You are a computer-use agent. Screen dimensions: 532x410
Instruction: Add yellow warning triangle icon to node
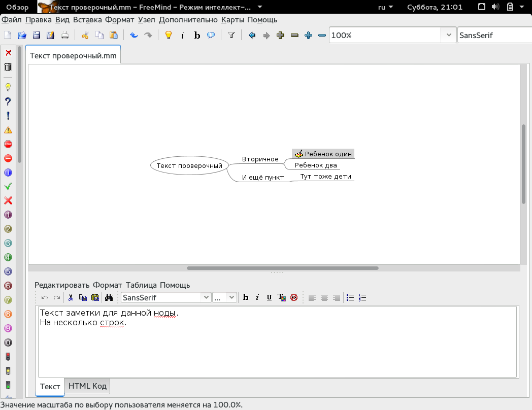pyautogui.click(x=8, y=130)
